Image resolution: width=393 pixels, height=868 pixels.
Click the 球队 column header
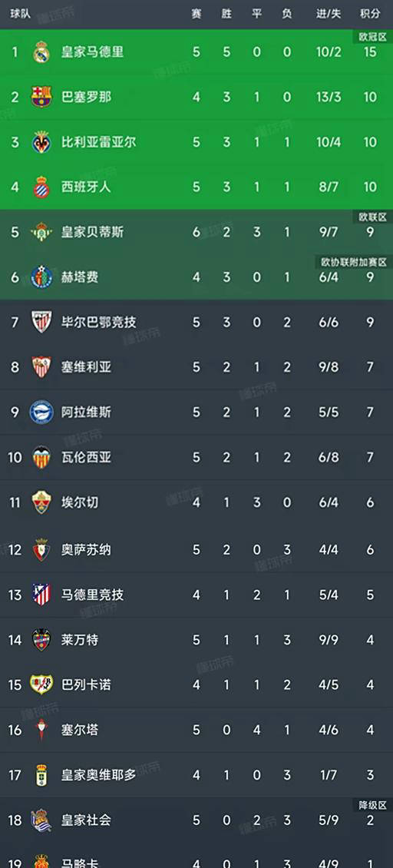pyautogui.click(x=21, y=14)
